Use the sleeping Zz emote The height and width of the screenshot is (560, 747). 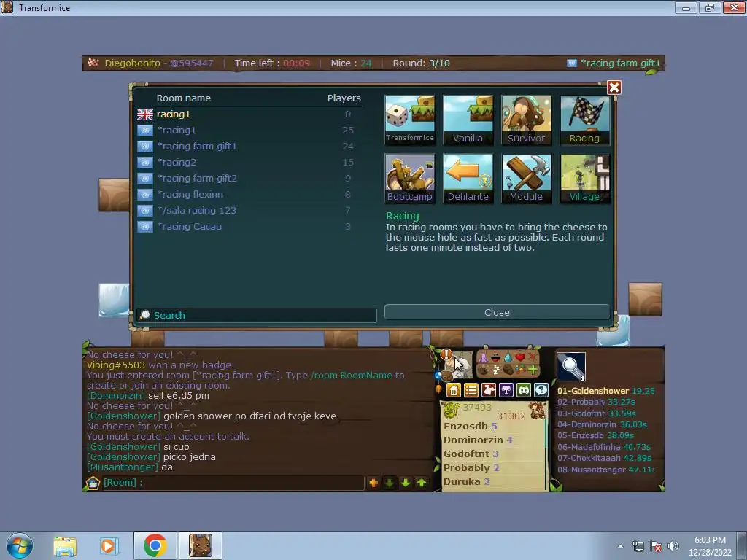coord(495,370)
